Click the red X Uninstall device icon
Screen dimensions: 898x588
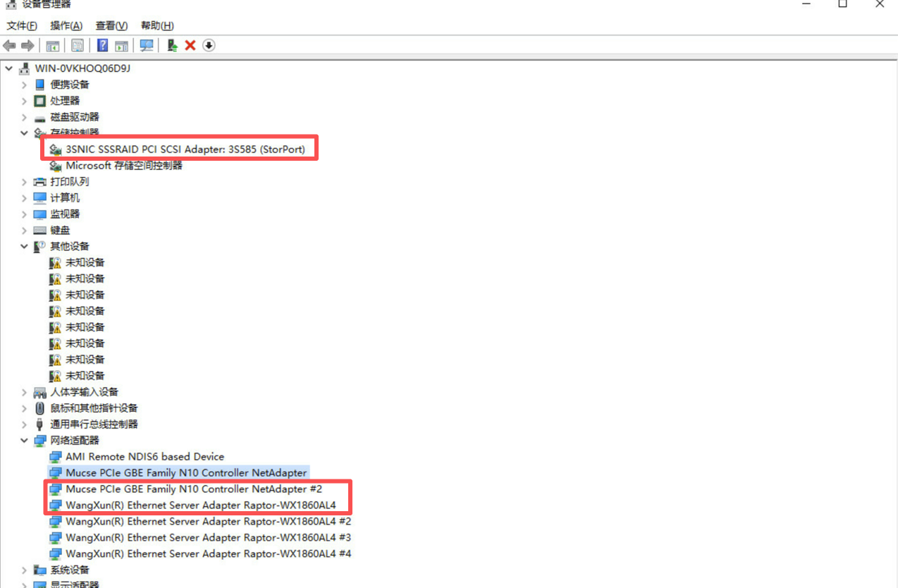[190, 46]
